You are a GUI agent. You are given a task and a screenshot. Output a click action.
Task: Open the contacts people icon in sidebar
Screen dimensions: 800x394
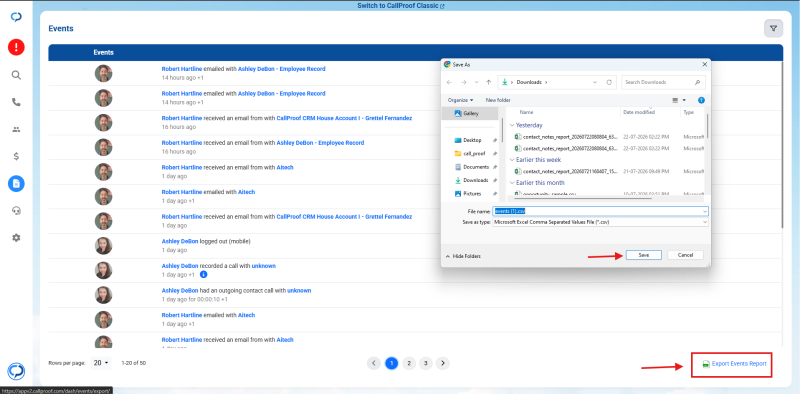pos(16,130)
